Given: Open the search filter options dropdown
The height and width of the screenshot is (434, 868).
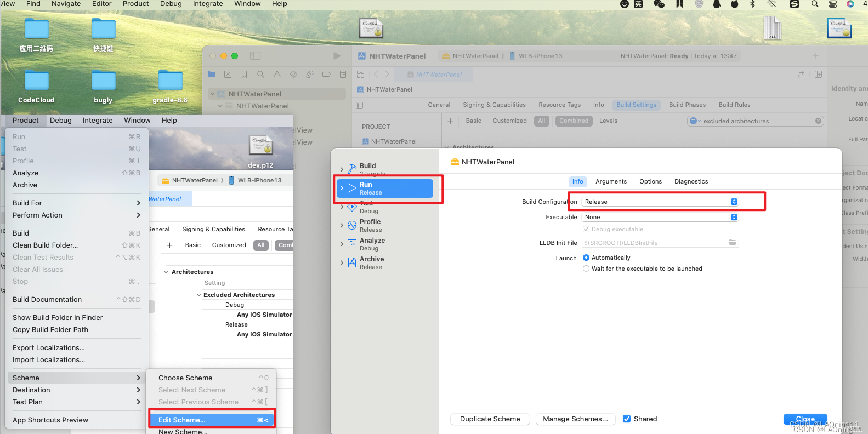Looking at the screenshot, I should point(695,121).
